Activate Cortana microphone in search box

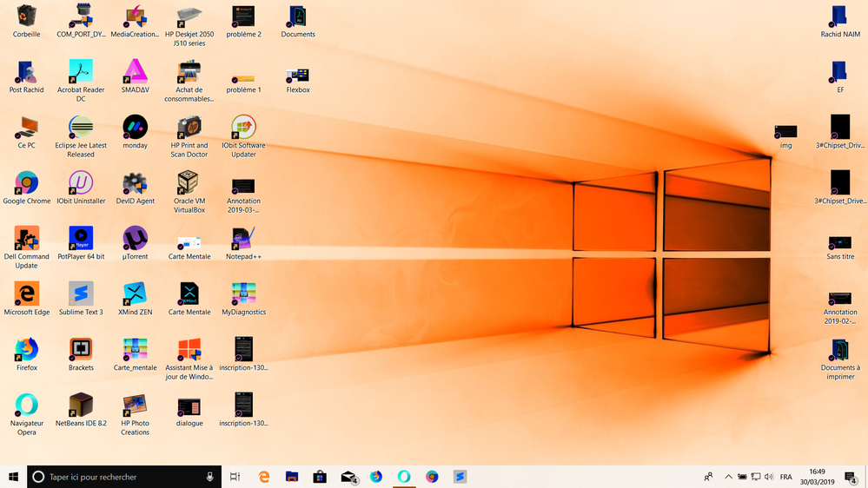209,477
